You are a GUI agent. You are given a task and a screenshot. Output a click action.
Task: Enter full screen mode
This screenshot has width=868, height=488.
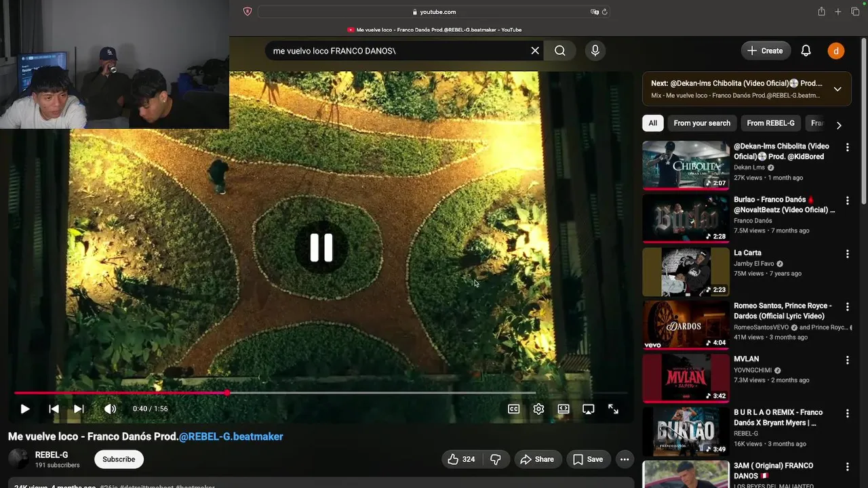613,409
